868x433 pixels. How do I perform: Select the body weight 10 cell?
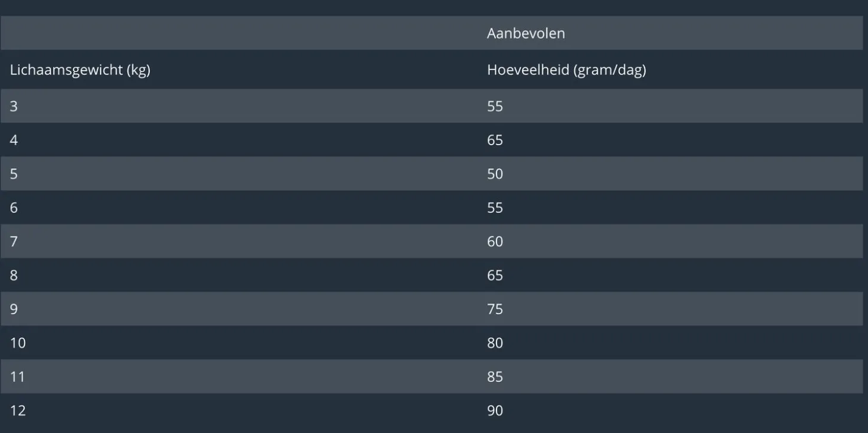coord(18,343)
